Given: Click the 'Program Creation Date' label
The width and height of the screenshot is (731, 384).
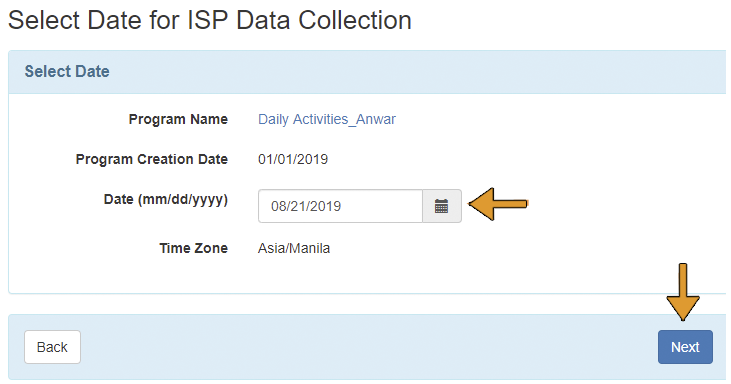Looking at the screenshot, I should (x=152, y=159).
